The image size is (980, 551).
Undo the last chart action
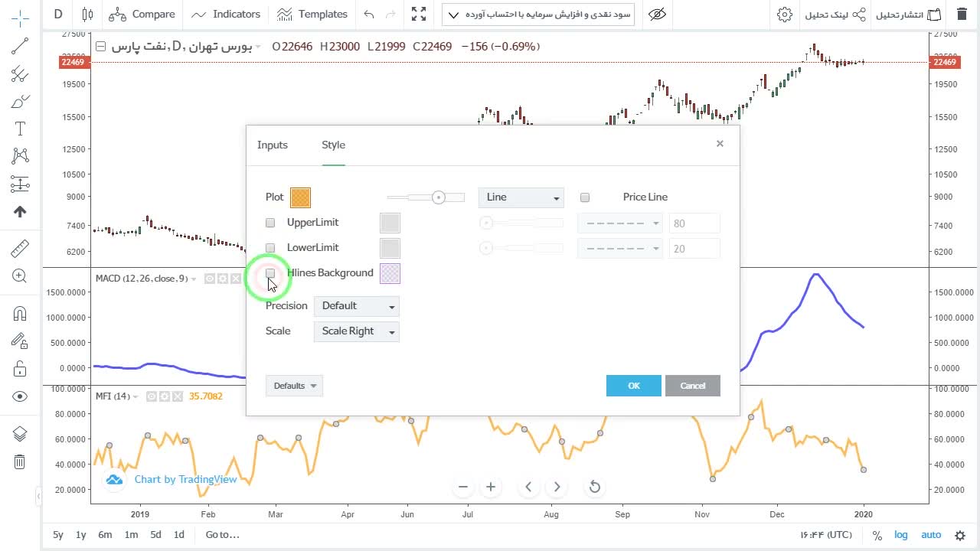point(370,15)
